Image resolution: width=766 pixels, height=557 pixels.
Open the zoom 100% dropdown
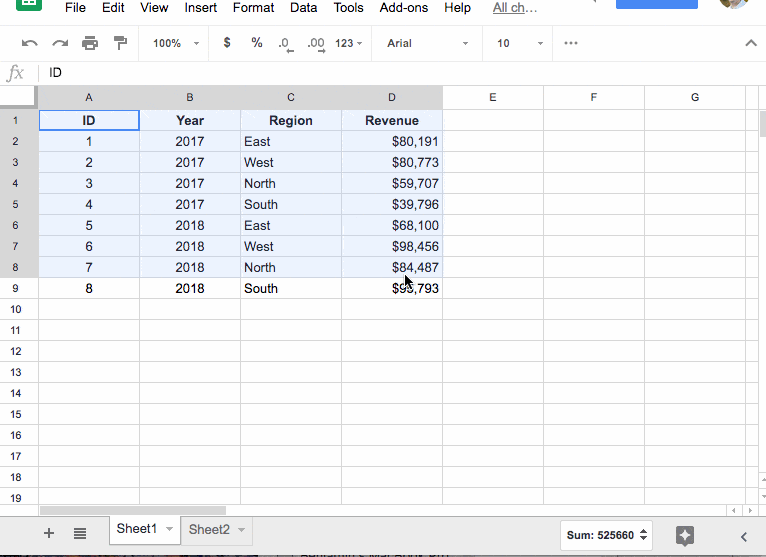click(175, 43)
